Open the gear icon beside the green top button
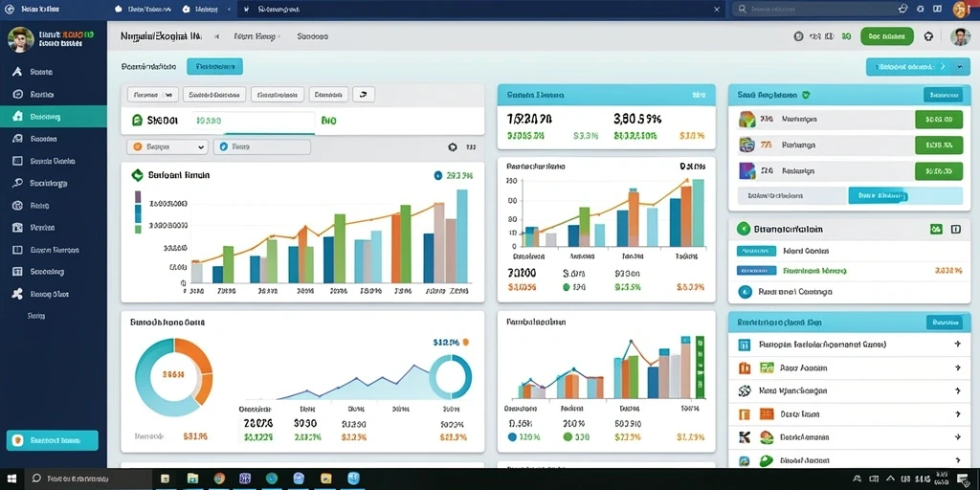The height and width of the screenshot is (490, 980). pos(928,36)
